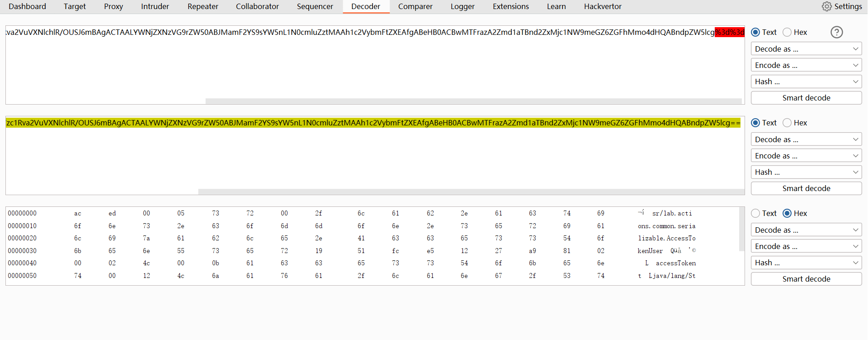Expand first panel's "Decode as ..." dropdown
This screenshot has width=868, height=340.
pos(806,49)
